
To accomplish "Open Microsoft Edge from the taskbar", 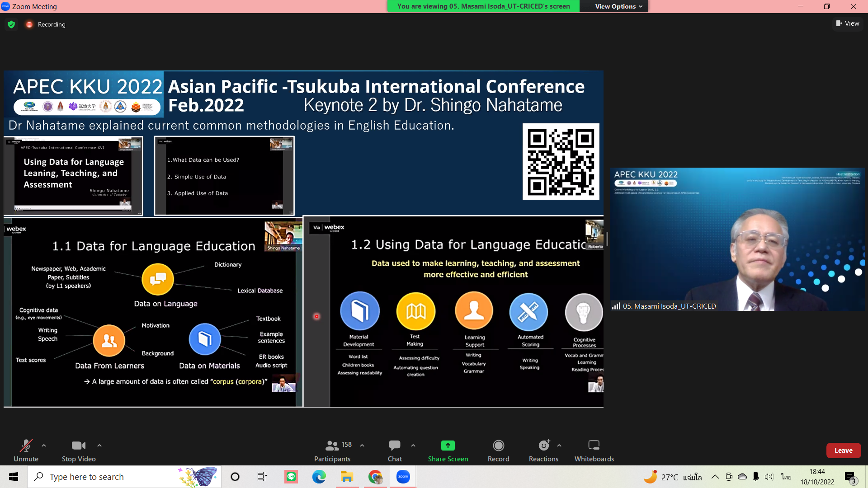I will click(319, 477).
